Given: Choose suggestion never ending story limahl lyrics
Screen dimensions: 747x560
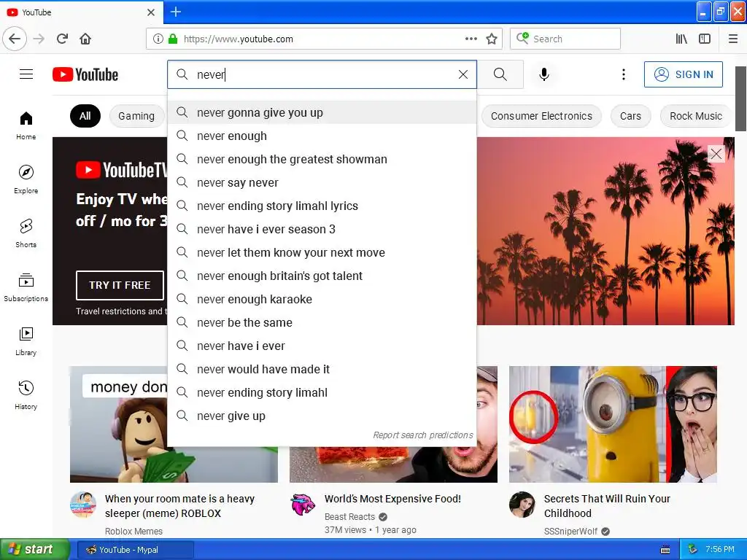Looking at the screenshot, I should [322, 206].
